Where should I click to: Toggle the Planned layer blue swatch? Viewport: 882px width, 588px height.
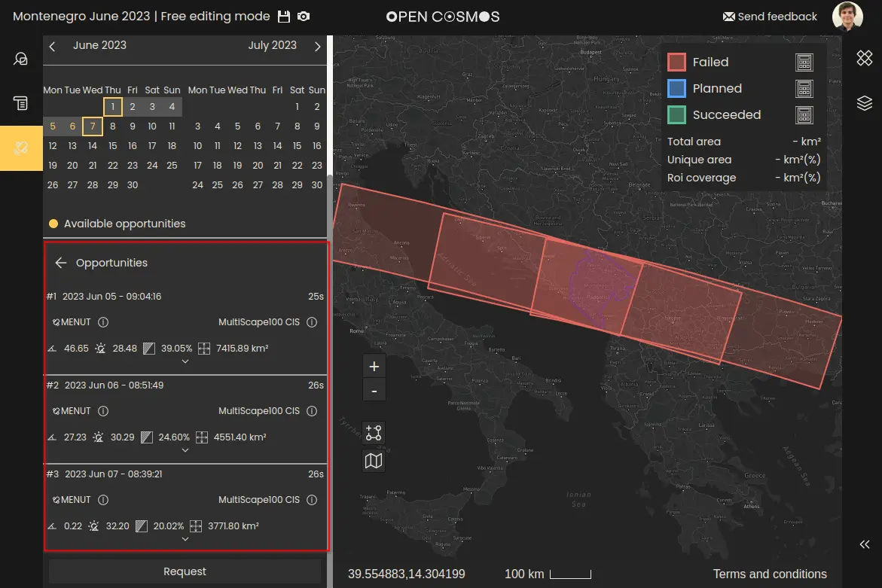676,89
